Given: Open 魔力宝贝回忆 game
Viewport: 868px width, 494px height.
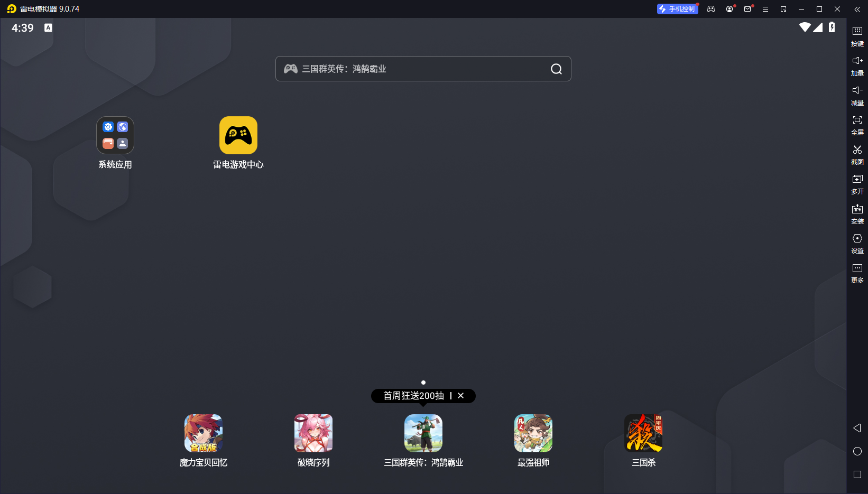Looking at the screenshot, I should coord(204,433).
